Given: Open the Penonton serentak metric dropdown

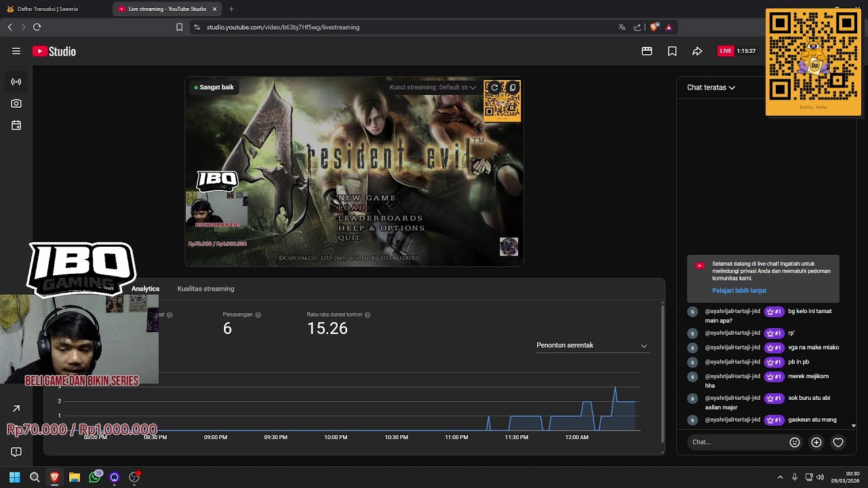Looking at the screenshot, I should click(x=592, y=346).
